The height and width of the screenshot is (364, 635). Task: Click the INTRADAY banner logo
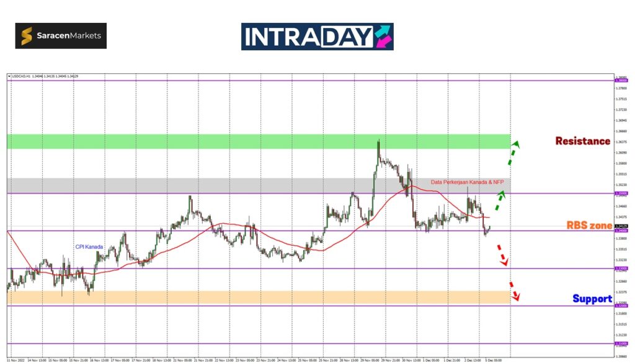coord(317,37)
